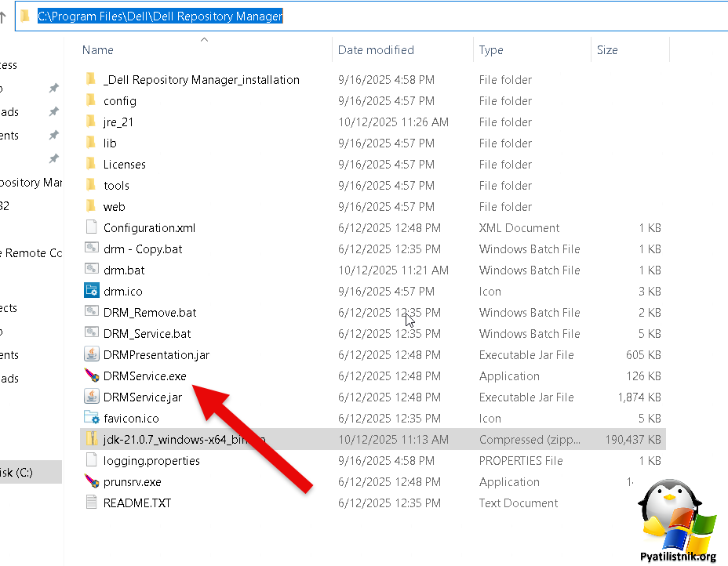Open the Licenses folder
Viewport: 728px width, 566px height.
tap(124, 165)
